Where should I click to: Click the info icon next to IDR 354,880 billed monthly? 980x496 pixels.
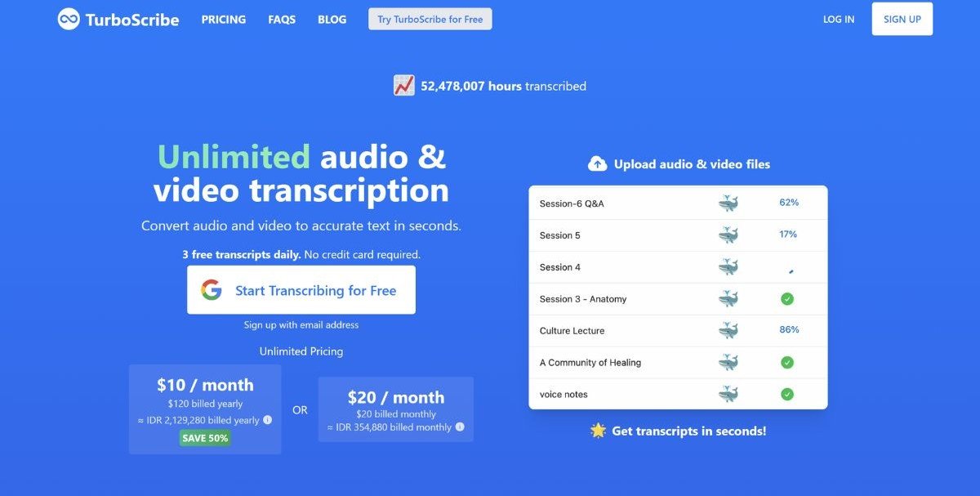460,427
